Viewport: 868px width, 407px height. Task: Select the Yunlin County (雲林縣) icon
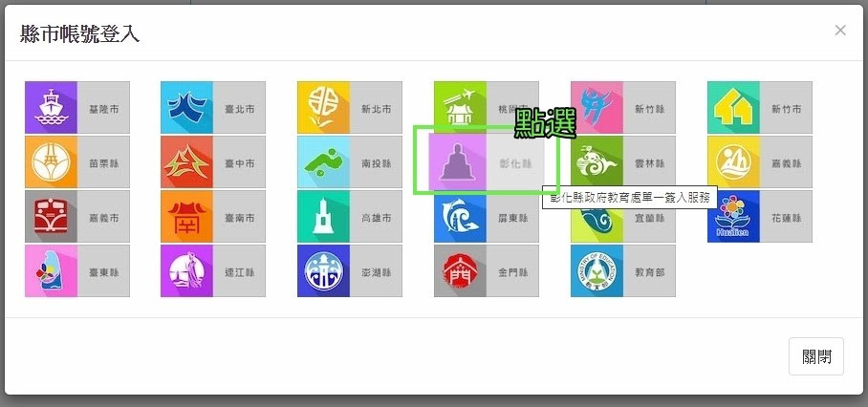click(x=597, y=162)
